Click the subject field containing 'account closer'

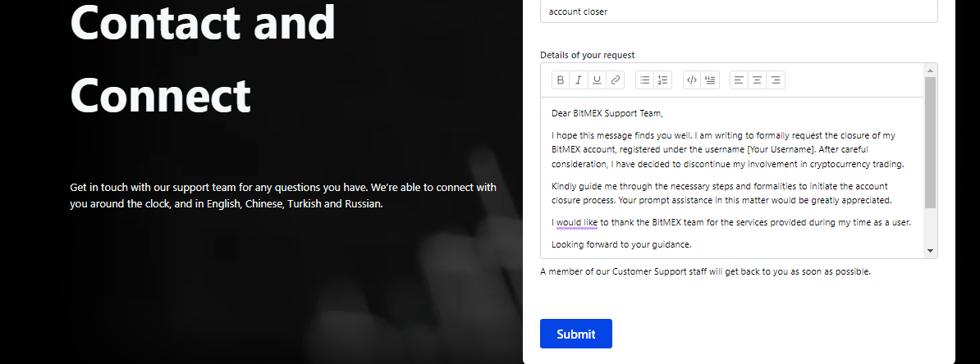point(739,11)
